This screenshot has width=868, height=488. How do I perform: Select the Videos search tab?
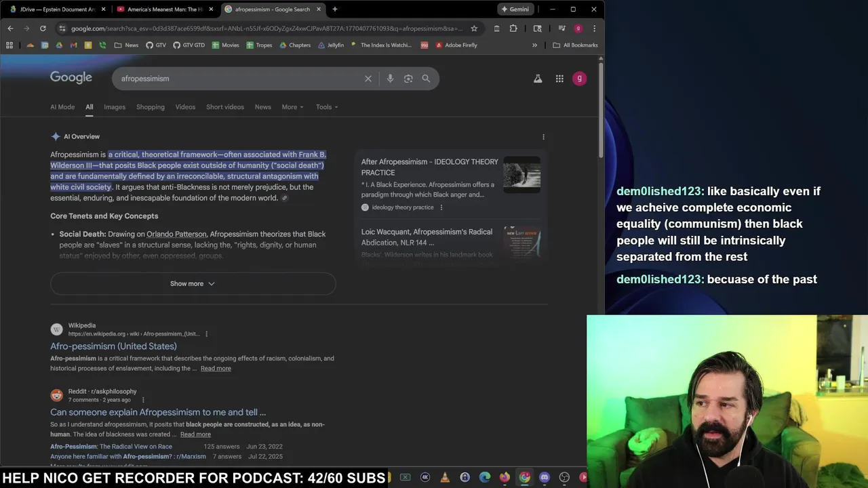(x=185, y=107)
